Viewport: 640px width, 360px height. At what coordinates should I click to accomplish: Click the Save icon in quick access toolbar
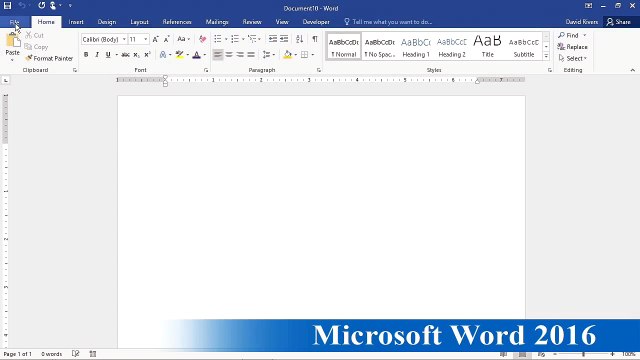click(x=7, y=5)
